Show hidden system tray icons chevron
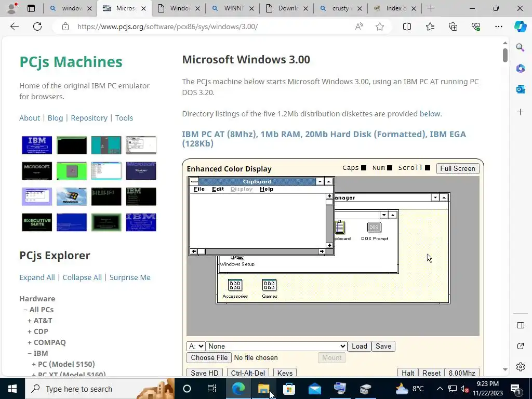Screen dimensions: 532x399 [440, 389]
